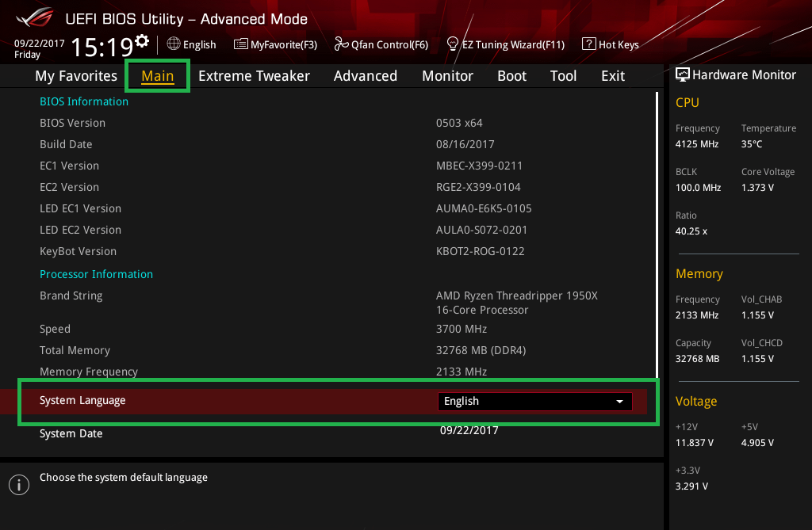The image size is (812, 530).
Task: Click Ratio 40.25 x reading
Action: tap(691, 231)
